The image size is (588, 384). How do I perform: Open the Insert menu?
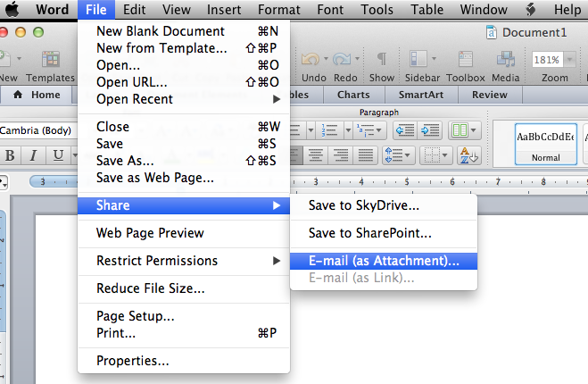224,10
